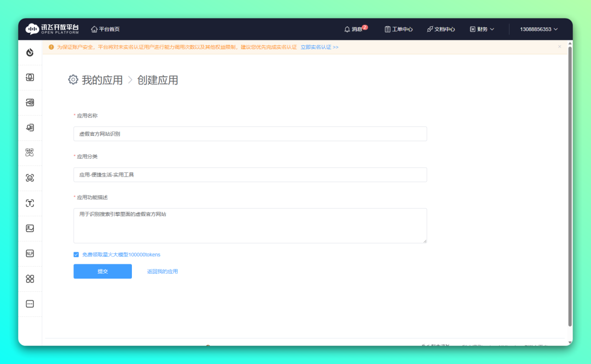Open the NLP sidebar icon
The height and width of the screenshot is (364, 591).
pos(30,253)
